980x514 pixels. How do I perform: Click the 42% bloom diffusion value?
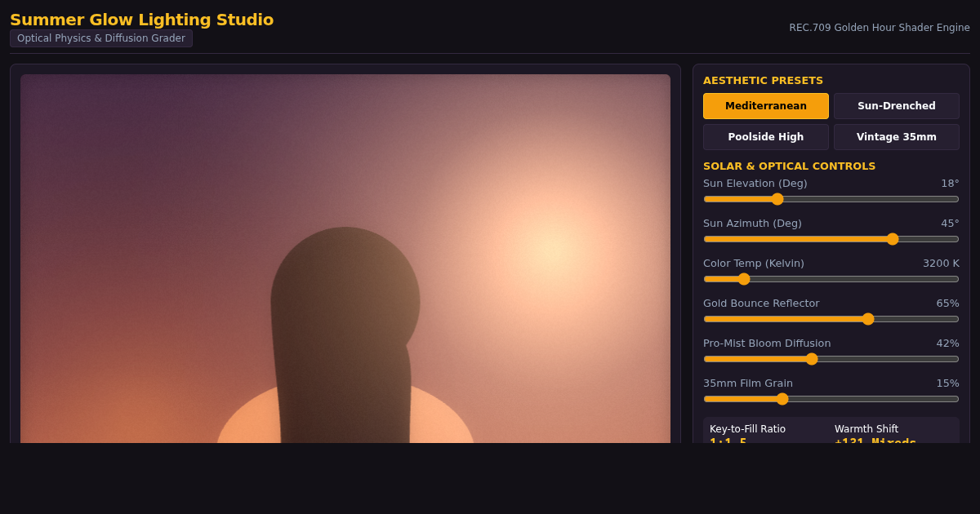[x=947, y=343]
